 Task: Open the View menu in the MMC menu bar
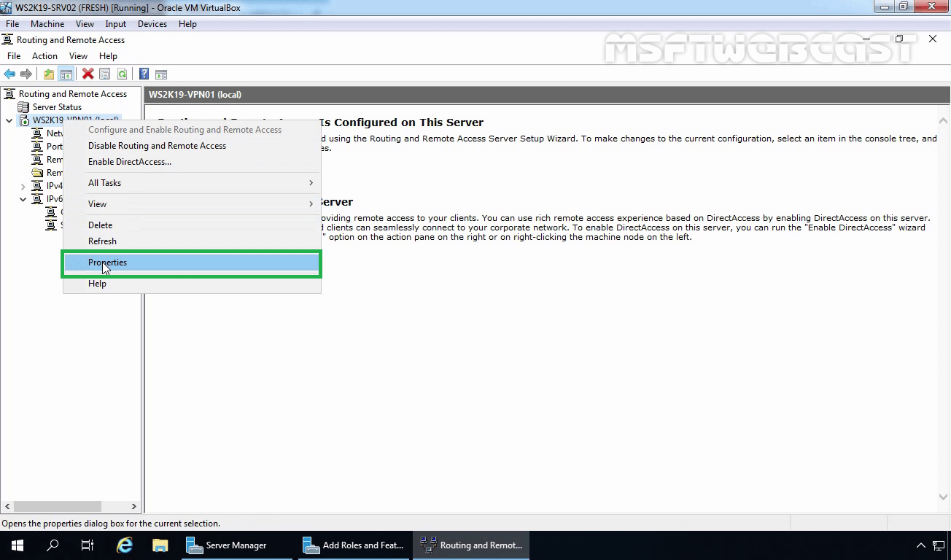[78, 56]
